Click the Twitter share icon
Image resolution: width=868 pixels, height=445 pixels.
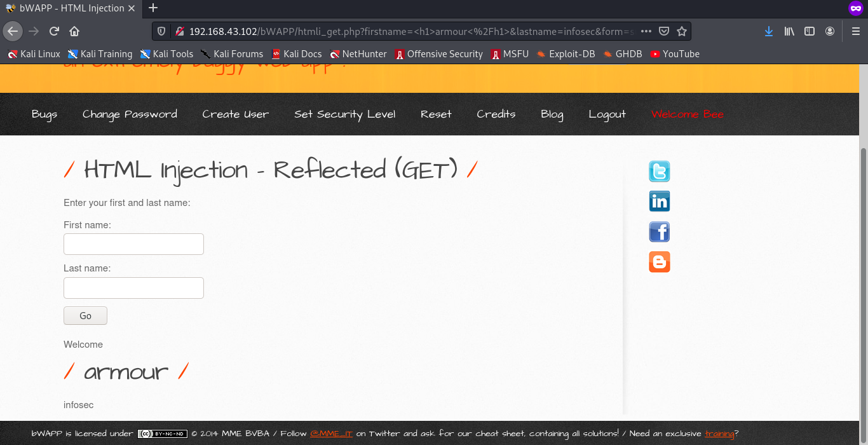coord(660,172)
